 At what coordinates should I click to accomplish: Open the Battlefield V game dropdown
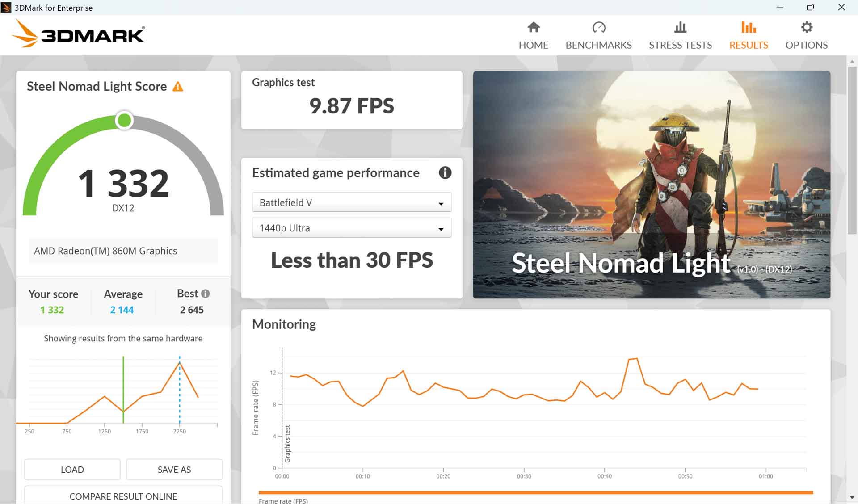(351, 202)
